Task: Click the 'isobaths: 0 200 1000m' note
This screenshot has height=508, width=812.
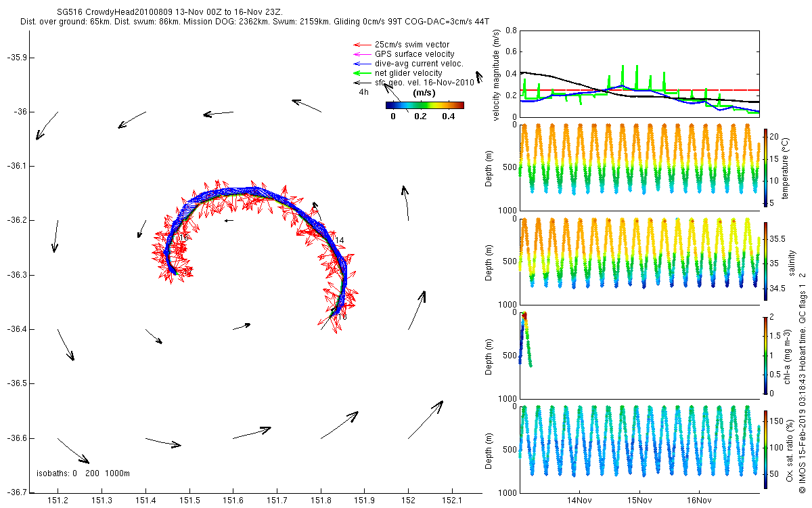Action: [x=83, y=473]
